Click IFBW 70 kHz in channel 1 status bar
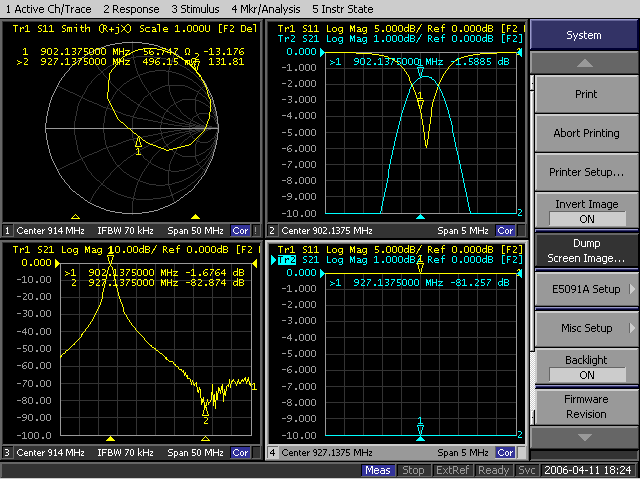 click(x=125, y=231)
